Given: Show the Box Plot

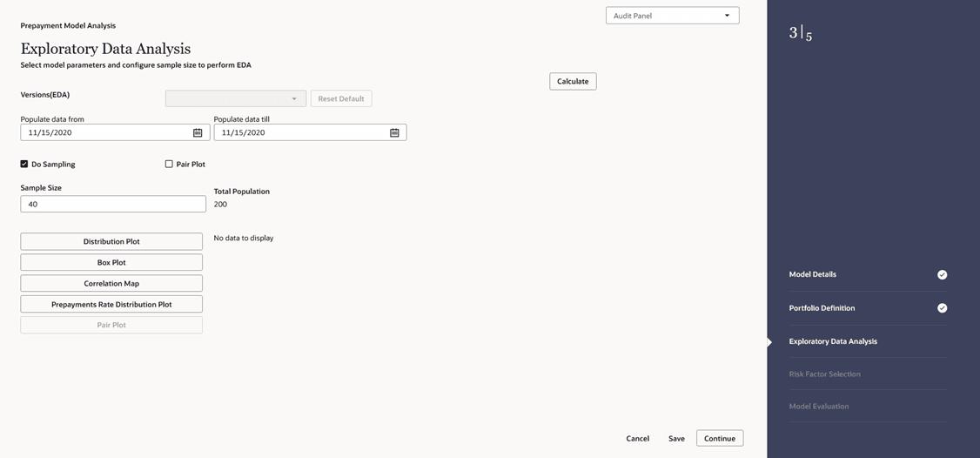Looking at the screenshot, I should tap(111, 262).
